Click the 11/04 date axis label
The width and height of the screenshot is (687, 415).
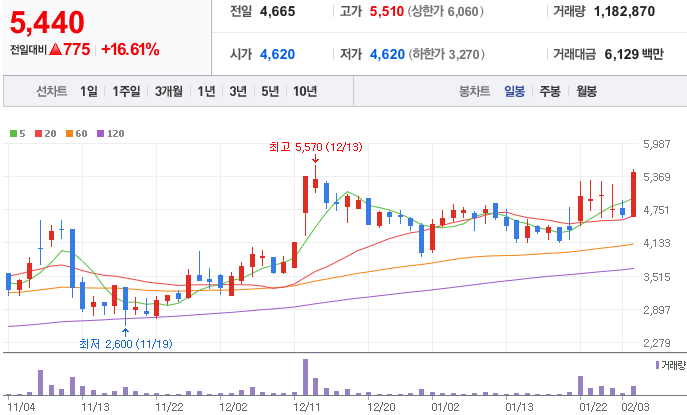[x=21, y=407]
